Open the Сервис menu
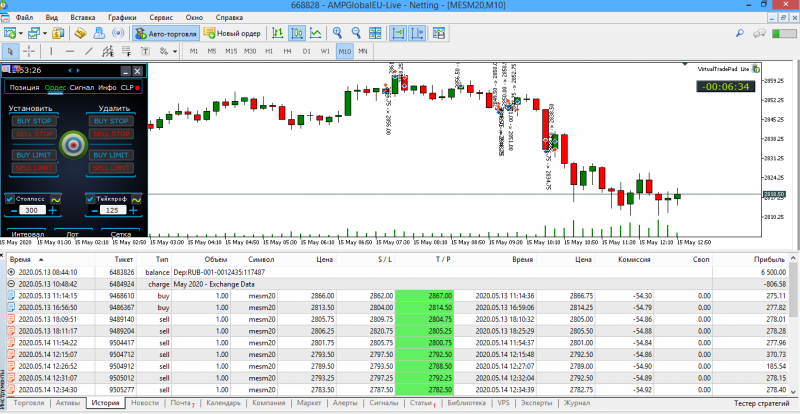 pyautogui.click(x=161, y=17)
